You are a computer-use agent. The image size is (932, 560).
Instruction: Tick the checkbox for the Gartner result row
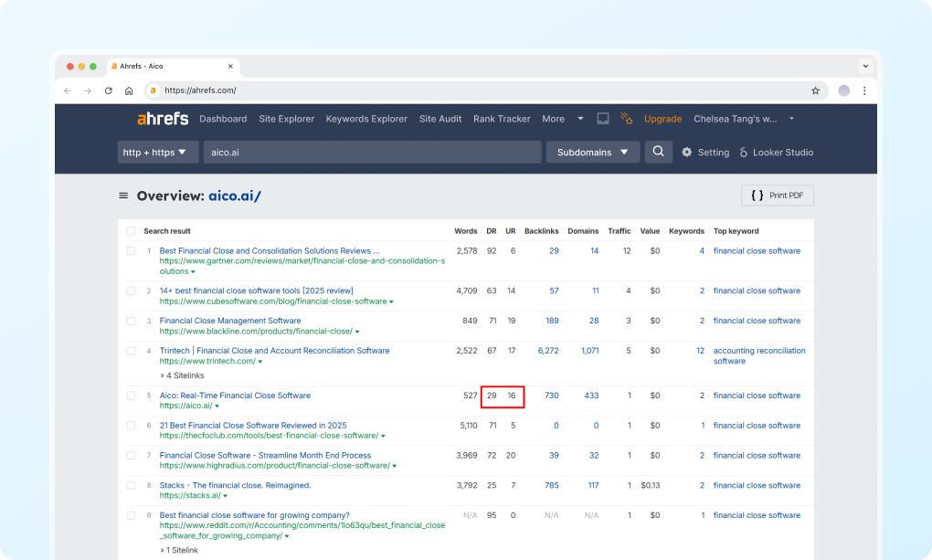coord(131,251)
